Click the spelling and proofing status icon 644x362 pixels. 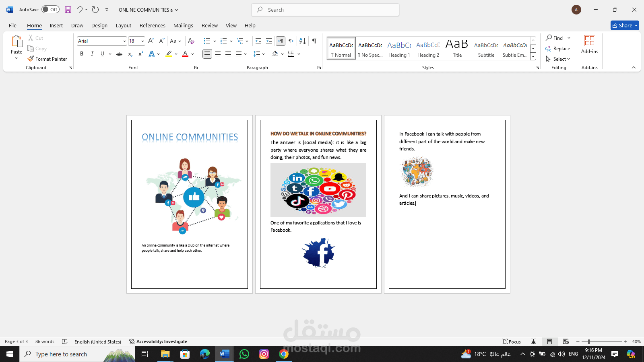pos(65,341)
